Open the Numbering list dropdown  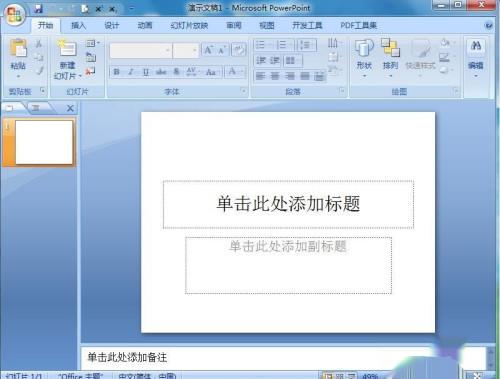pyautogui.click(x=285, y=44)
